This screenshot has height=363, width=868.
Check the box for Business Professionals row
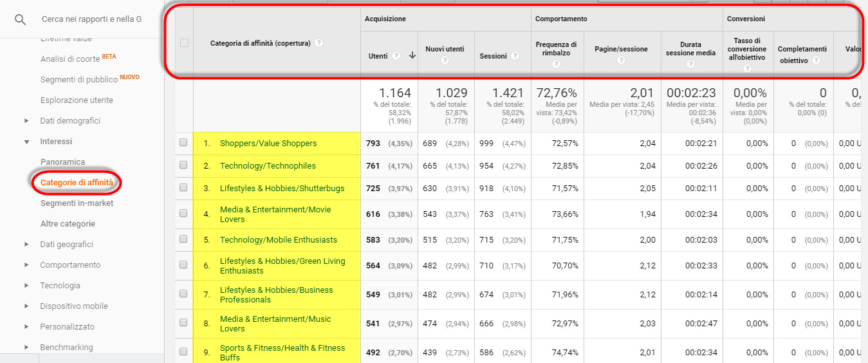[x=183, y=294]
